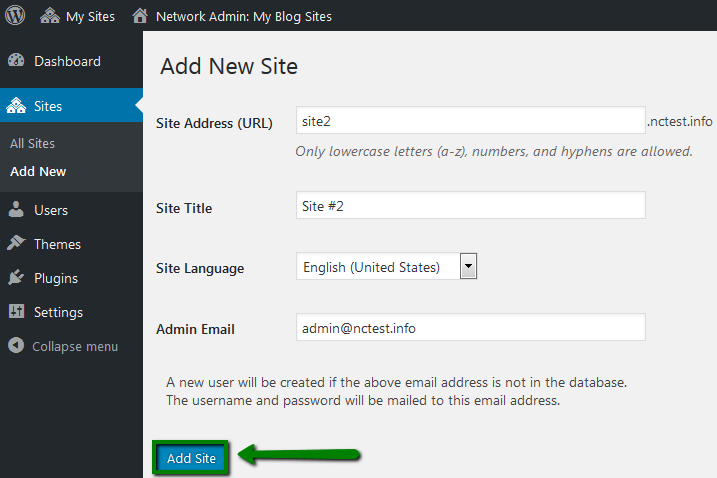
Task: Focus the Admin Email field
Action: [471, 327]
